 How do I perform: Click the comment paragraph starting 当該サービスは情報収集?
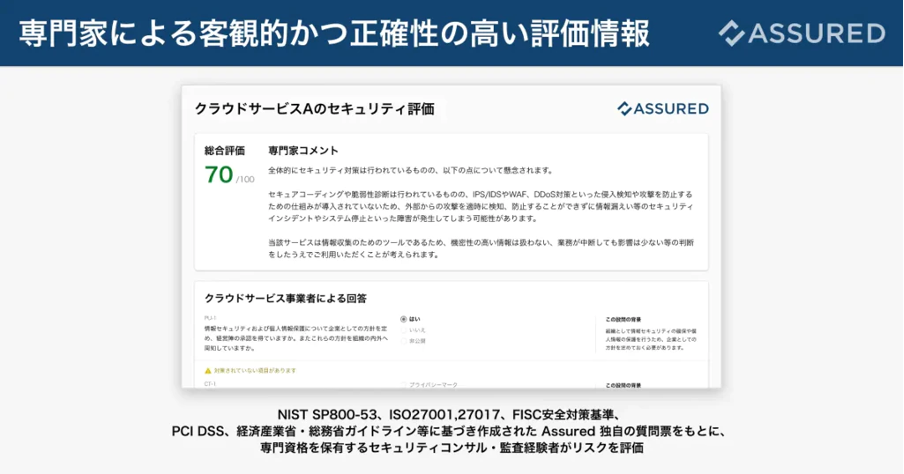pyautogui.click(x=481, y=249)
